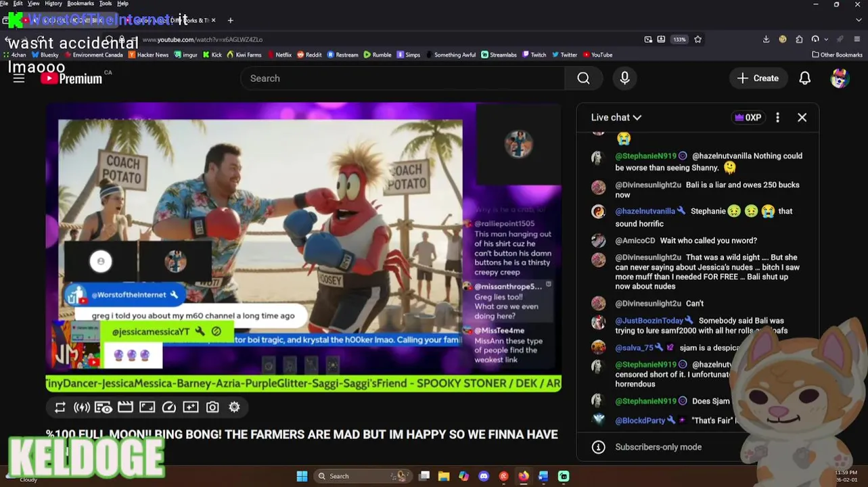Switch to Firefox in the taskbar
Image resolution: width=868 pixels, height=487 pixels.
coord(524,476)
